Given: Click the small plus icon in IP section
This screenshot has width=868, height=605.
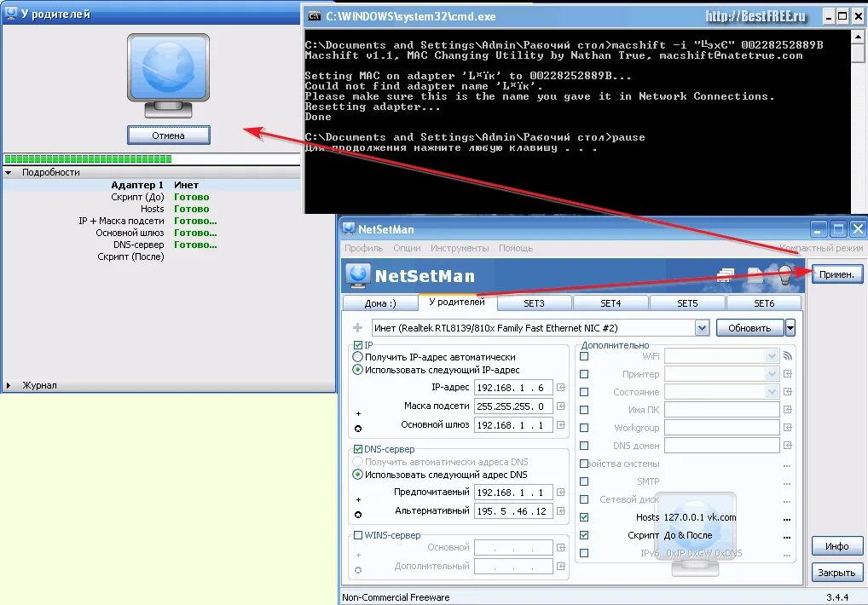Looking at the screenshot, I should [358, 413].
